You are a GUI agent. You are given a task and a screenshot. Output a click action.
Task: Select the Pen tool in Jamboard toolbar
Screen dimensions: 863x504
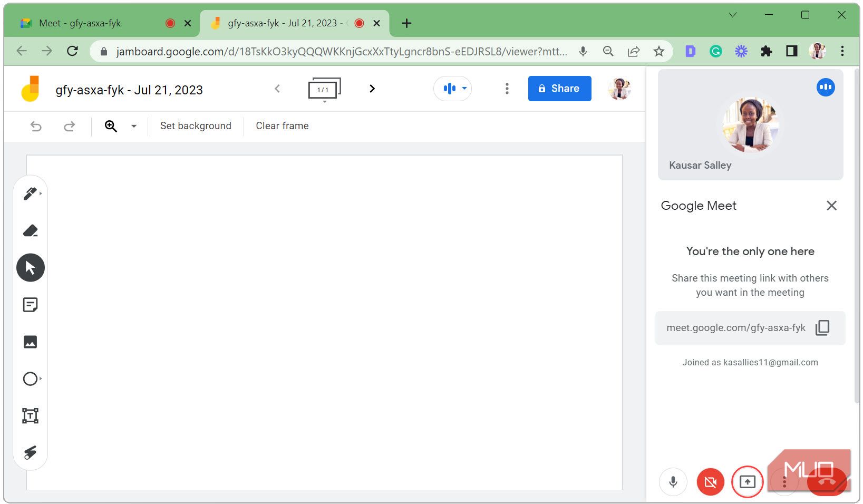click(x=30, y=194)
